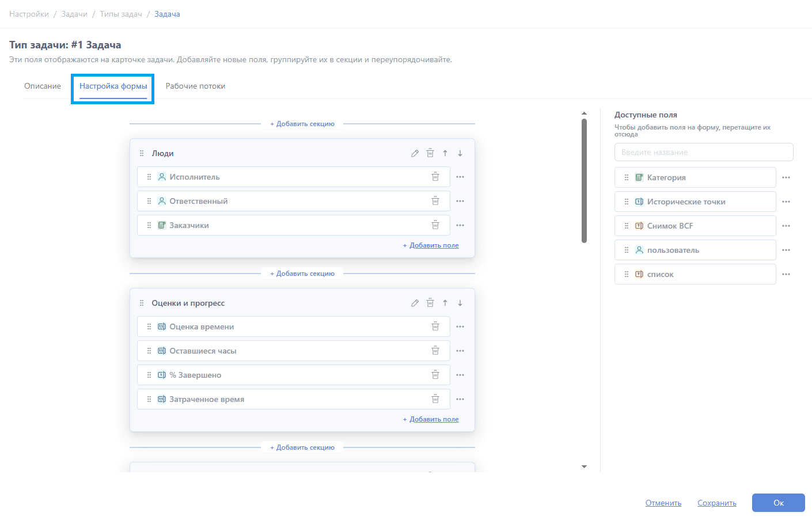Image resolution: width=812 pixels, height=520 pixels.
Task: Open more options for Категория field
Action: pos(786,177)
